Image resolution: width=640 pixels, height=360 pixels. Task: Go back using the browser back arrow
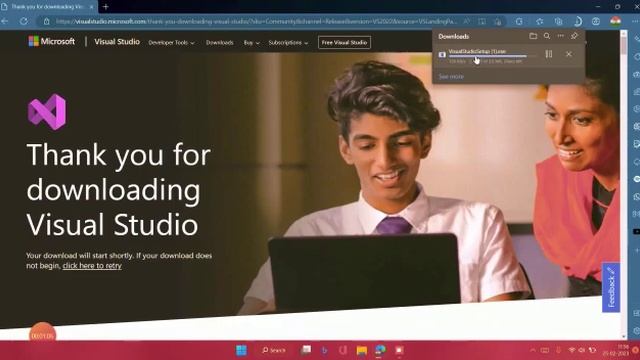point(5,21)
